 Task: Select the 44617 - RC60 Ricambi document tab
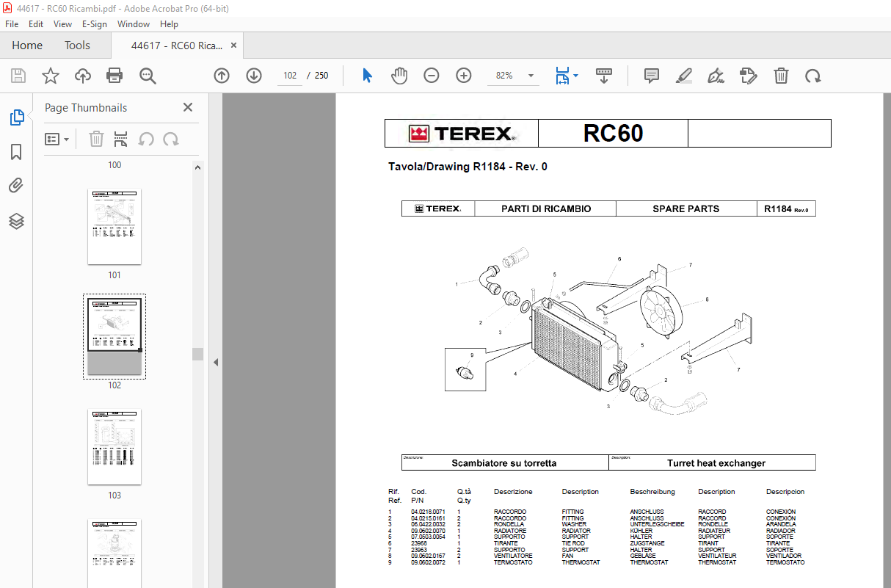click(176, 46)
